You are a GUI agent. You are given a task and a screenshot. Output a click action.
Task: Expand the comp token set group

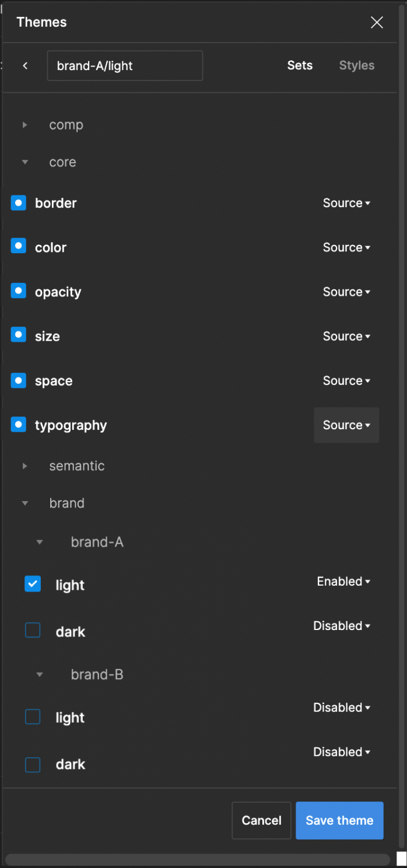point(25,124)
